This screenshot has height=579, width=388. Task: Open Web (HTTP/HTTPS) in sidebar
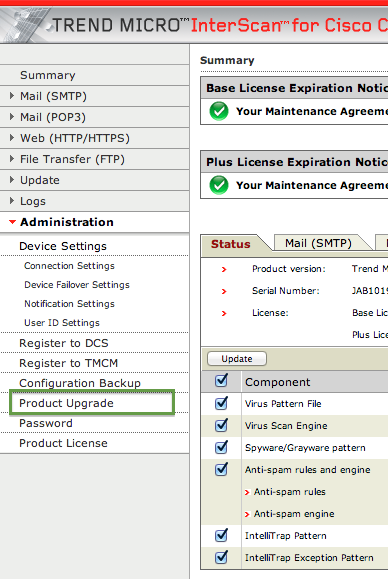coord(75,138)
